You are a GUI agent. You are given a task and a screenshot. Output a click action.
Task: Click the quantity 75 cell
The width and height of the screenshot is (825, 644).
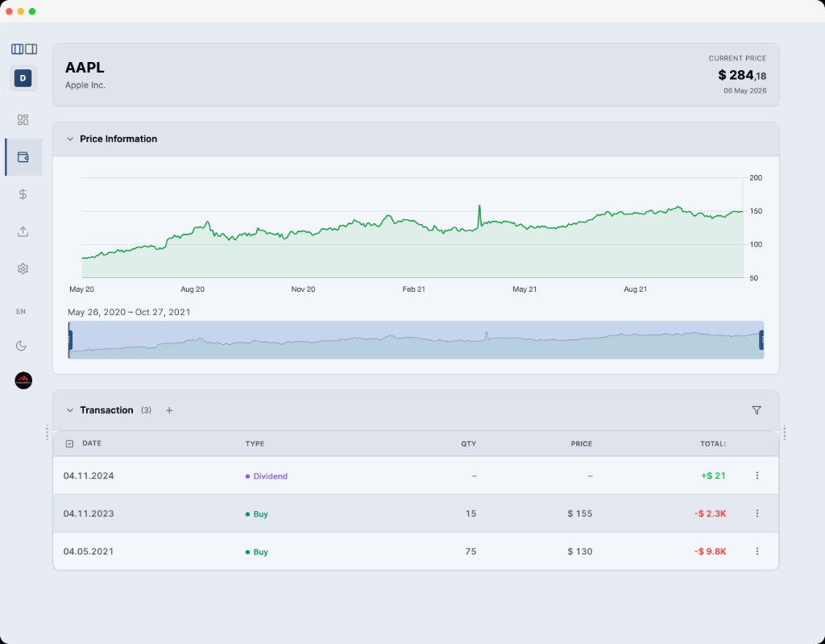click(x=471, y=552)
